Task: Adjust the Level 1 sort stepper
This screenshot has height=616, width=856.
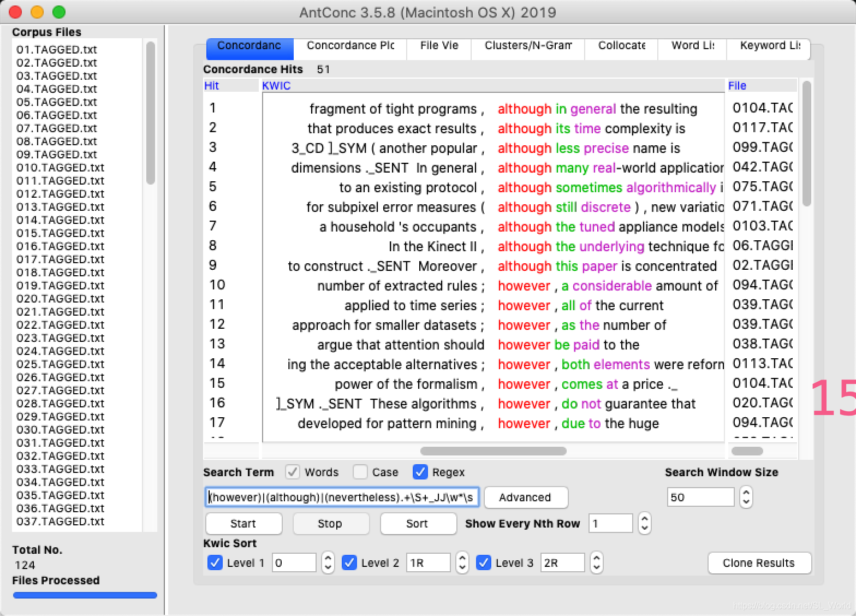Action: point(328,562)
